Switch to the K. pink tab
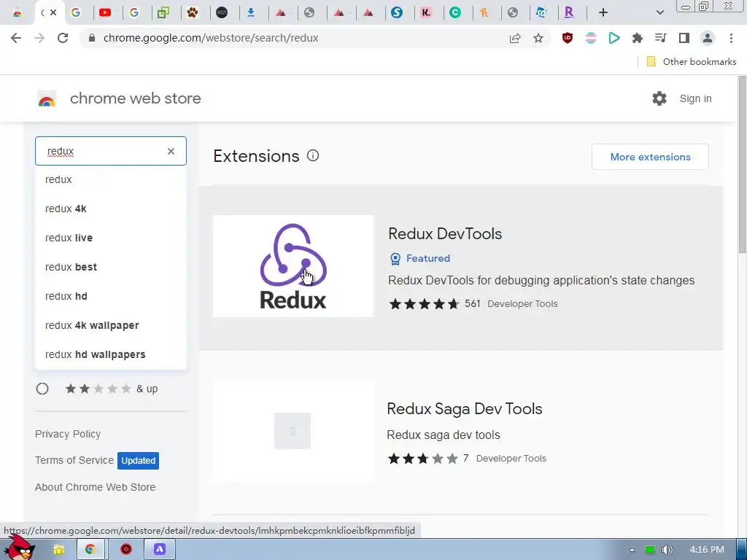This screenshot has height=560, width=747. coord(426,13)
